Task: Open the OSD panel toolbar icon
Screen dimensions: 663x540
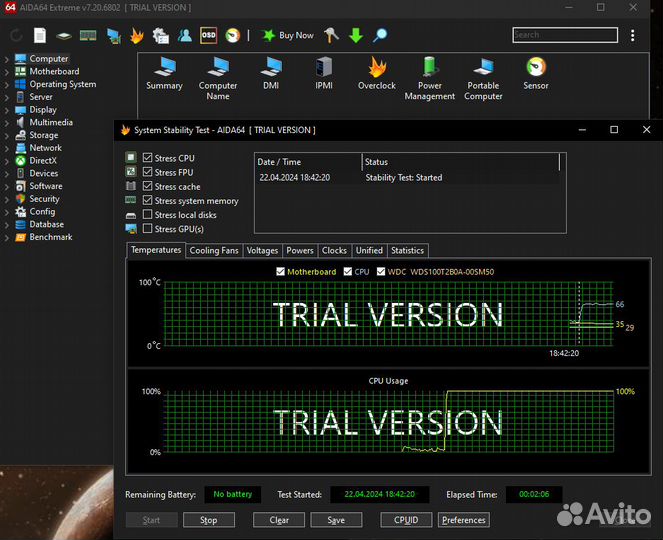Action: [208, 36]
